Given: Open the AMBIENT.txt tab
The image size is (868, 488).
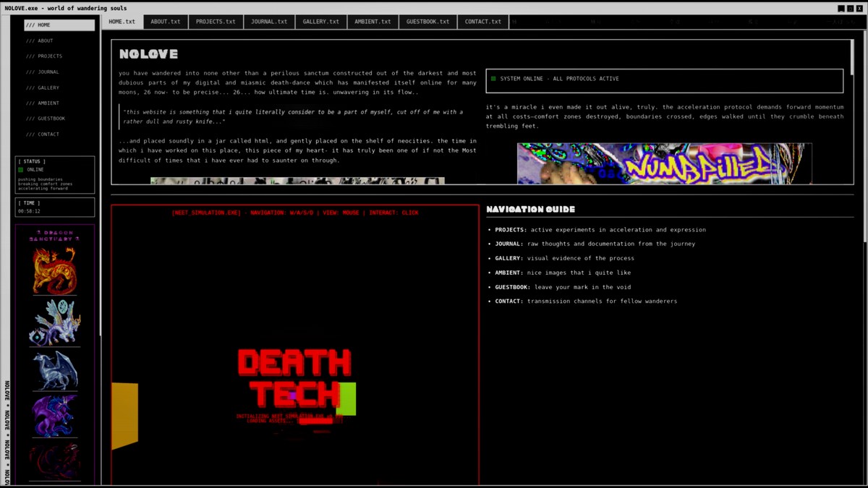Looking at the screenshot, I should click(373, 22).
